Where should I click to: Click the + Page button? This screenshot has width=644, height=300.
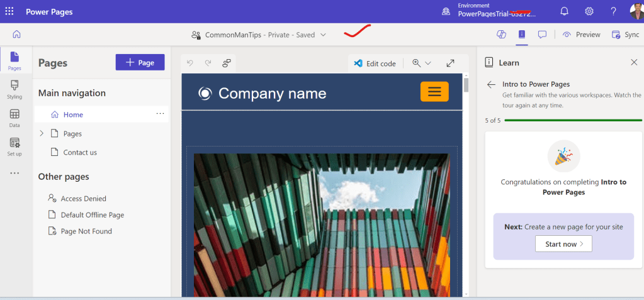140,62
